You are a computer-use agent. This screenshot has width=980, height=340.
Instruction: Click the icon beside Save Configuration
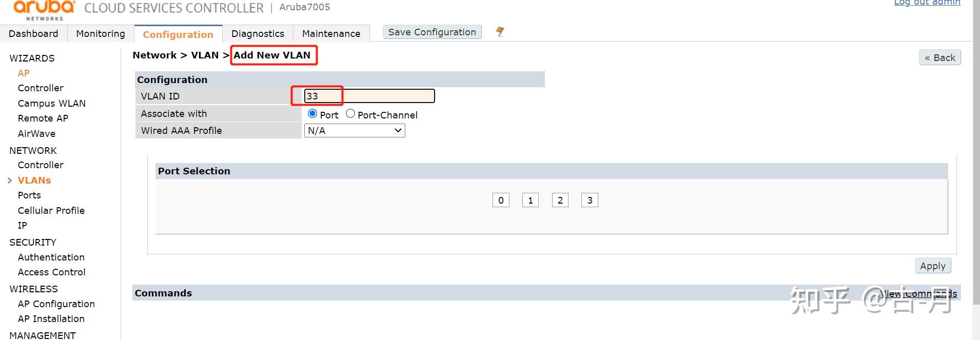(500, 32)
